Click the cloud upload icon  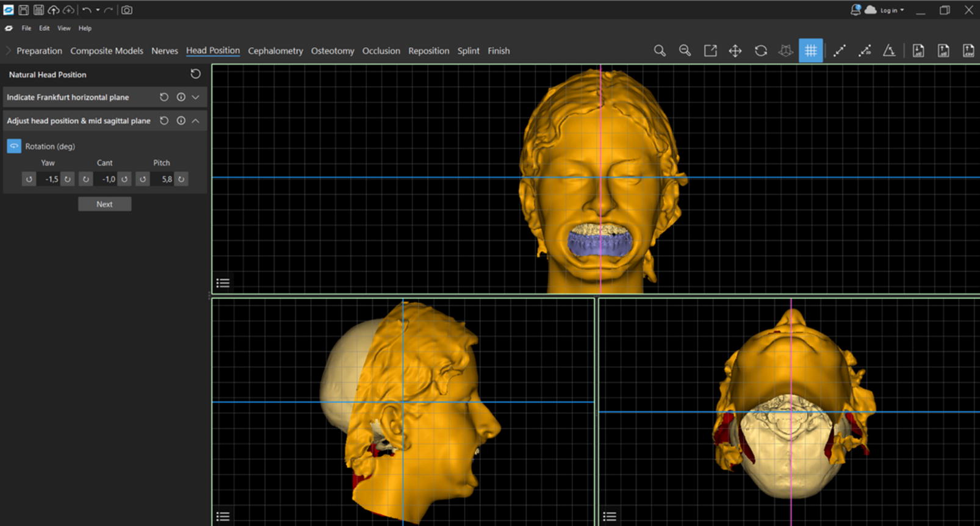[x=54, y=10]
